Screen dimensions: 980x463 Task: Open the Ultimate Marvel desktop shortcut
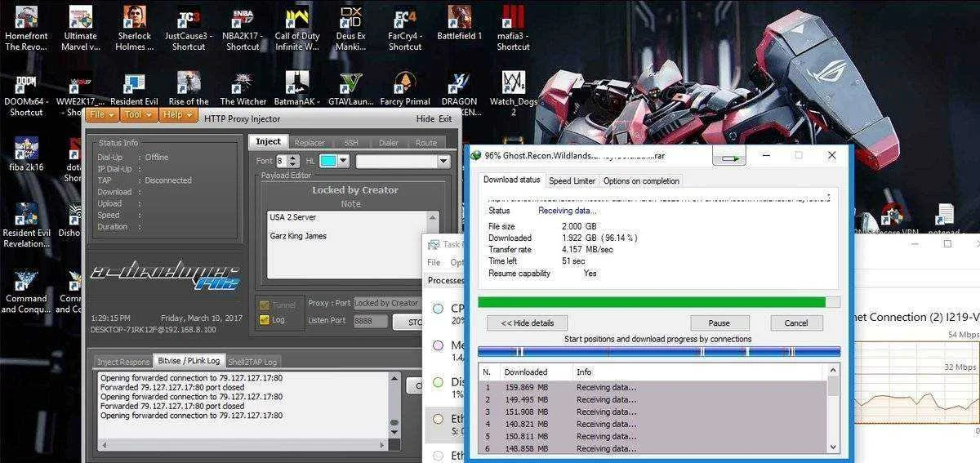tap(80, 29)
